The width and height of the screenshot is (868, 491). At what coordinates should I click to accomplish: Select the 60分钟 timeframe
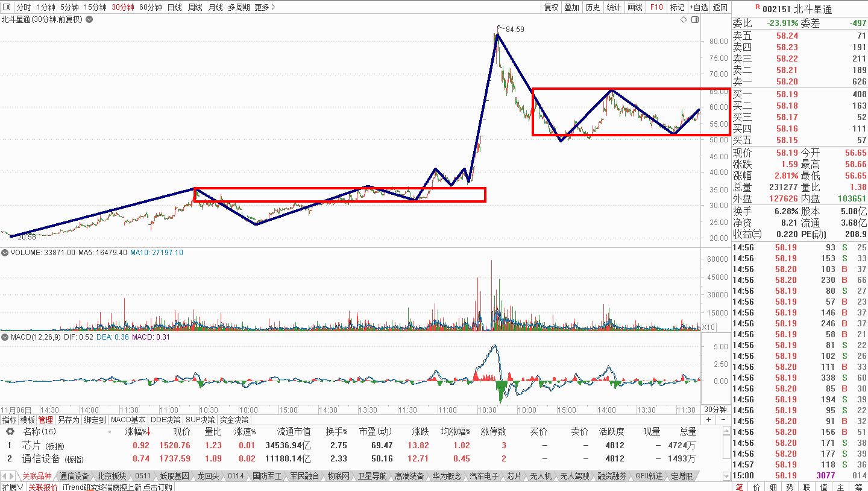pos(151,7)
